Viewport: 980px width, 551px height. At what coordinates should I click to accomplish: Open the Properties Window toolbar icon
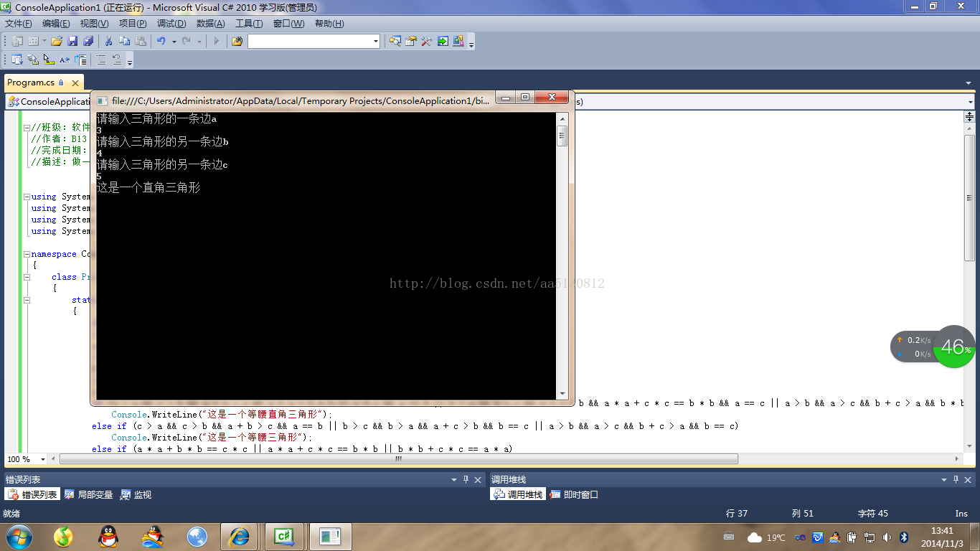411,42
